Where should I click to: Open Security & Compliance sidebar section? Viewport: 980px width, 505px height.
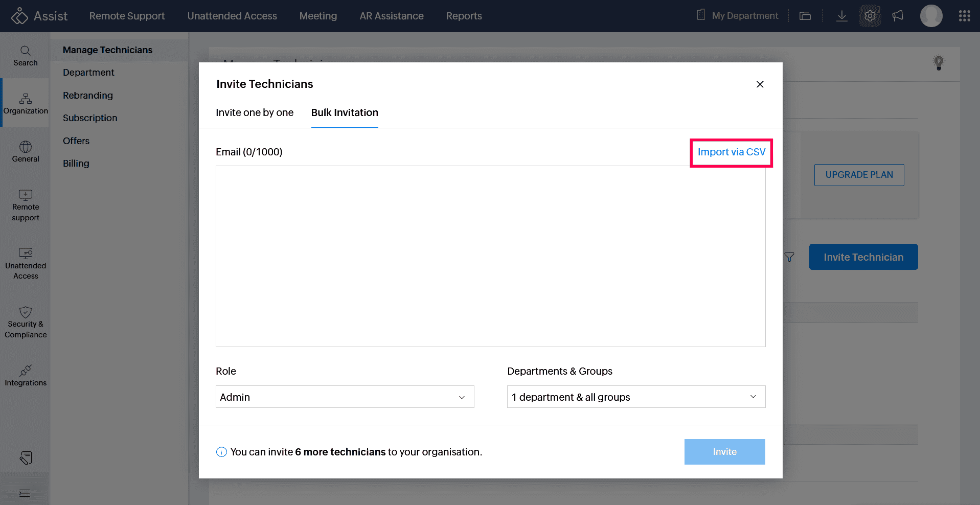click(x=26, y=323)
